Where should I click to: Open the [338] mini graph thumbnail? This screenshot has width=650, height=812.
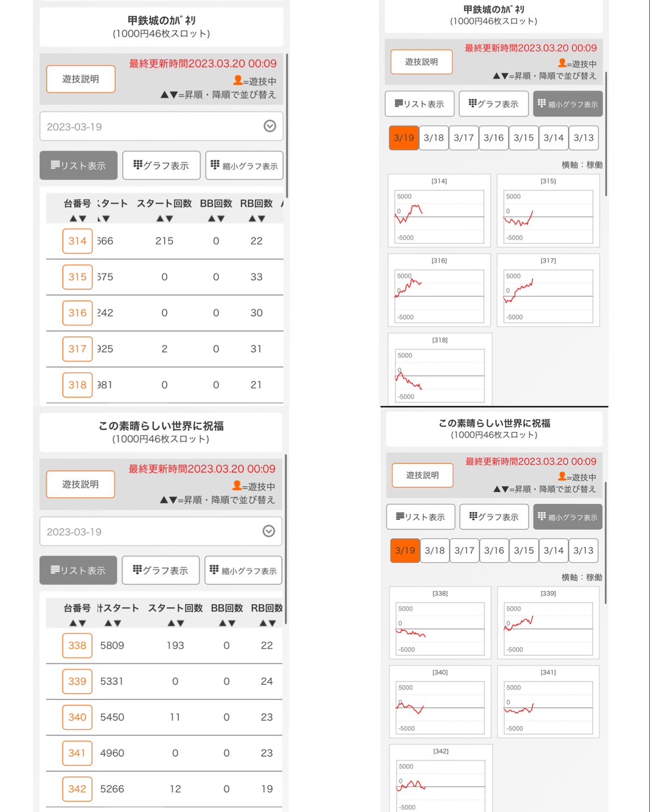coord(440,622)
